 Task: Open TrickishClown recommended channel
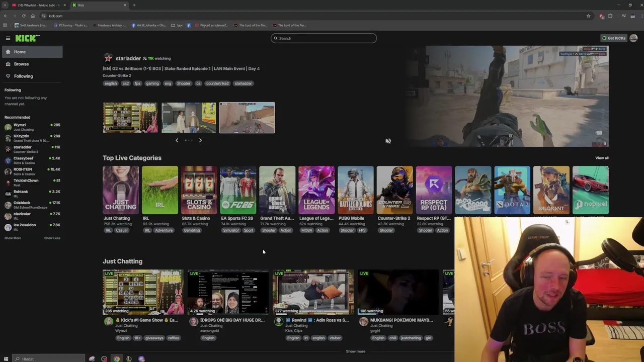[32, 183]
